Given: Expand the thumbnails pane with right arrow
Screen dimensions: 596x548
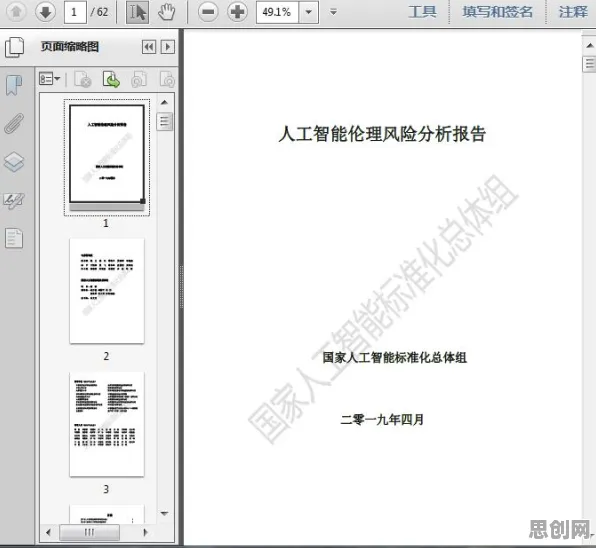Looking at the screenshot, I should 168,47.
